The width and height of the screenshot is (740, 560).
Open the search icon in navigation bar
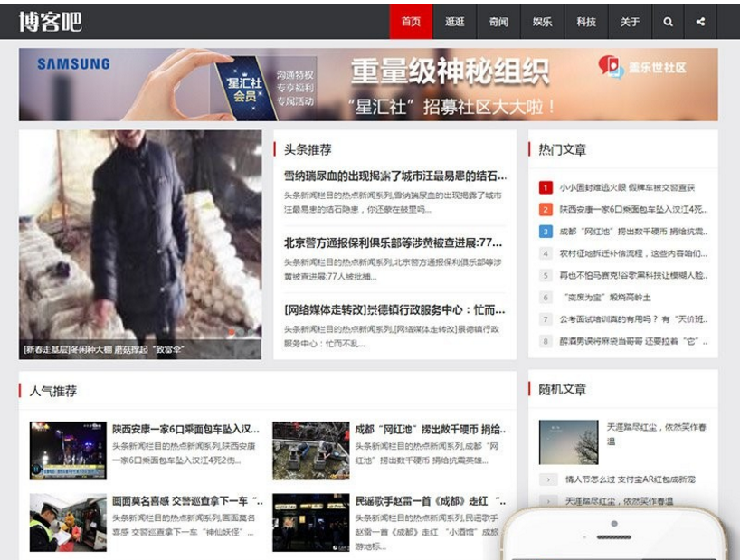(x=668, y=22)
